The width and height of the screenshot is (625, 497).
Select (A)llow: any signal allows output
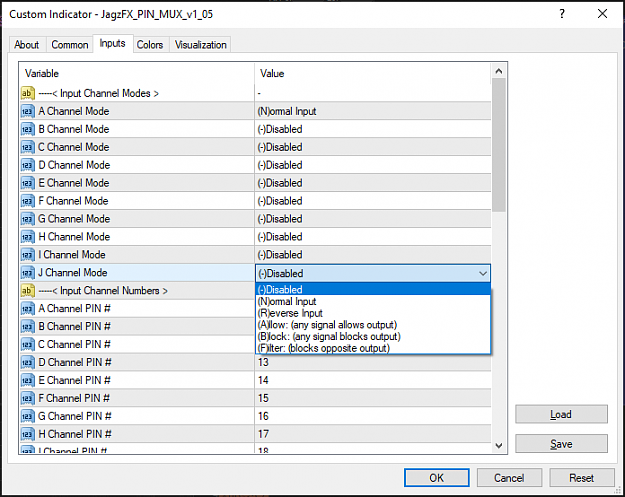click(x=373, y=325)
